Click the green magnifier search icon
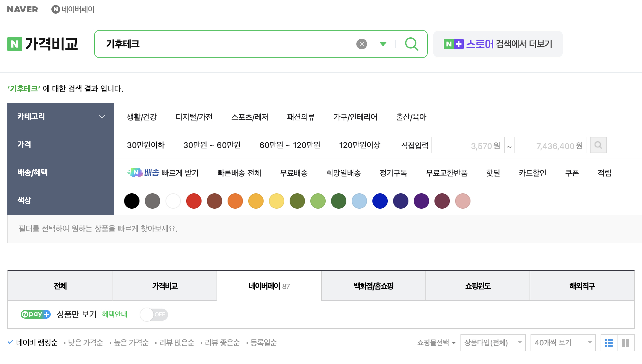Viewport: 642px width, 364px height. pyautogui.click(x=411, y=44)
